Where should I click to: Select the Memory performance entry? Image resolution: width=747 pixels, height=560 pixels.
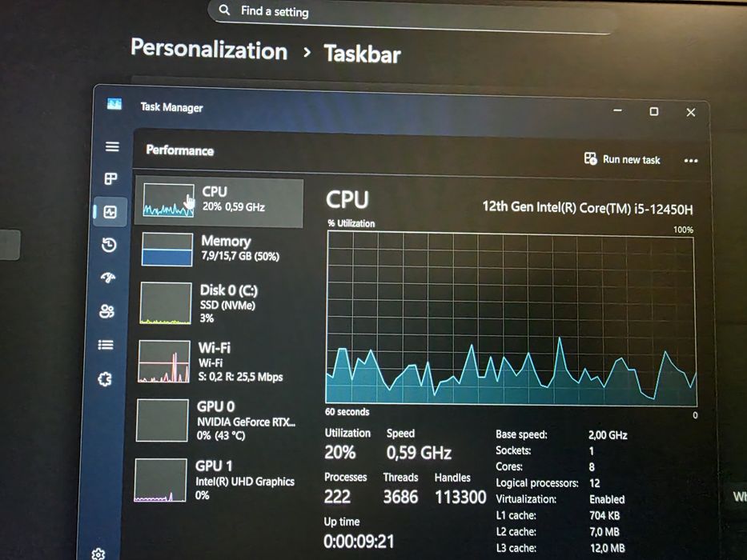tap(219, 249)
